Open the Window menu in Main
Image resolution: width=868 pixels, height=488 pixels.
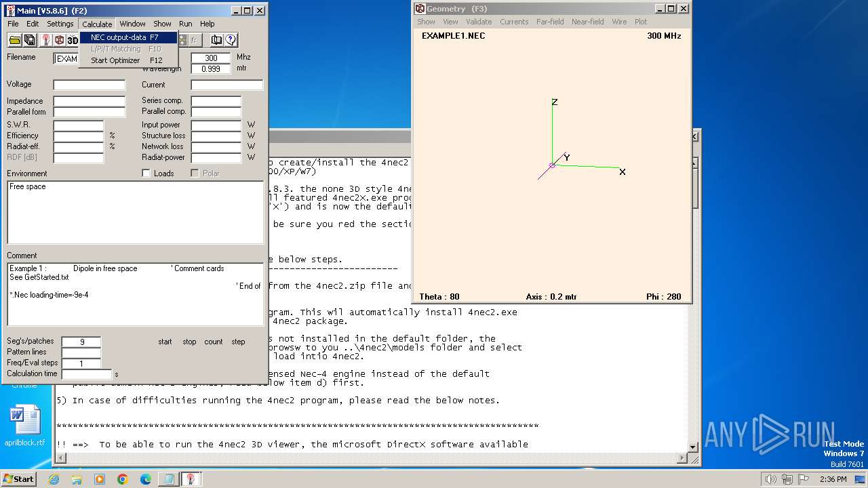point(132,24)
